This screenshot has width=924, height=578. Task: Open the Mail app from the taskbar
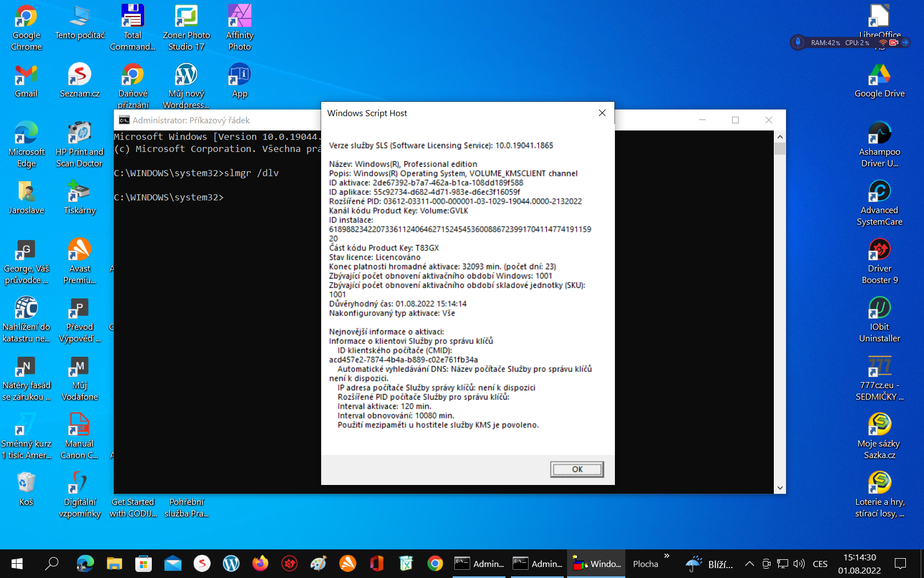[x=173, y=564]
